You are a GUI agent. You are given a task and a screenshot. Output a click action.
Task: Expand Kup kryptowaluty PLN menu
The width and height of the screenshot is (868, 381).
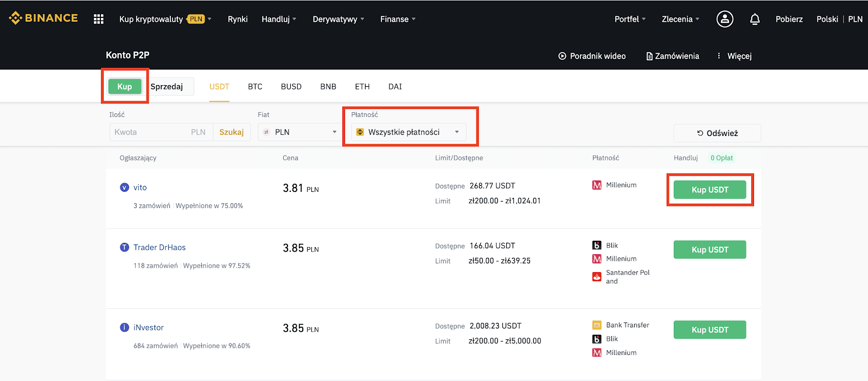pyautogui.click(x=165, y=19)
